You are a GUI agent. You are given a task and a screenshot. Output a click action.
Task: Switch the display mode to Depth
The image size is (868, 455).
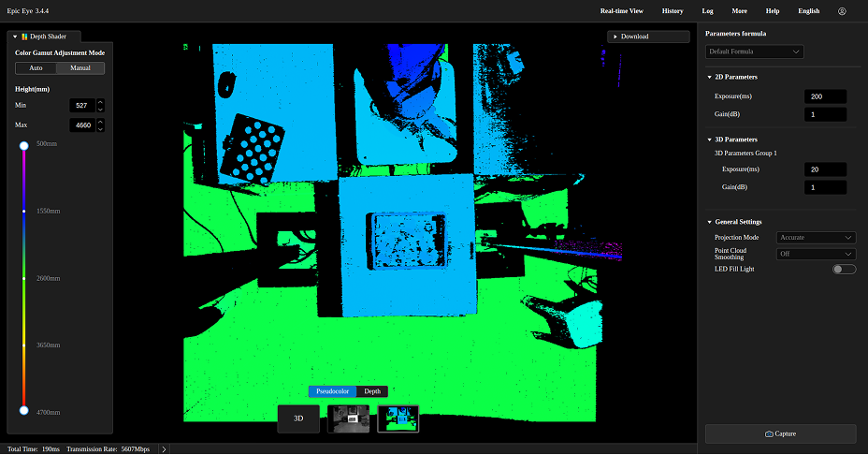tap(374, 391)
